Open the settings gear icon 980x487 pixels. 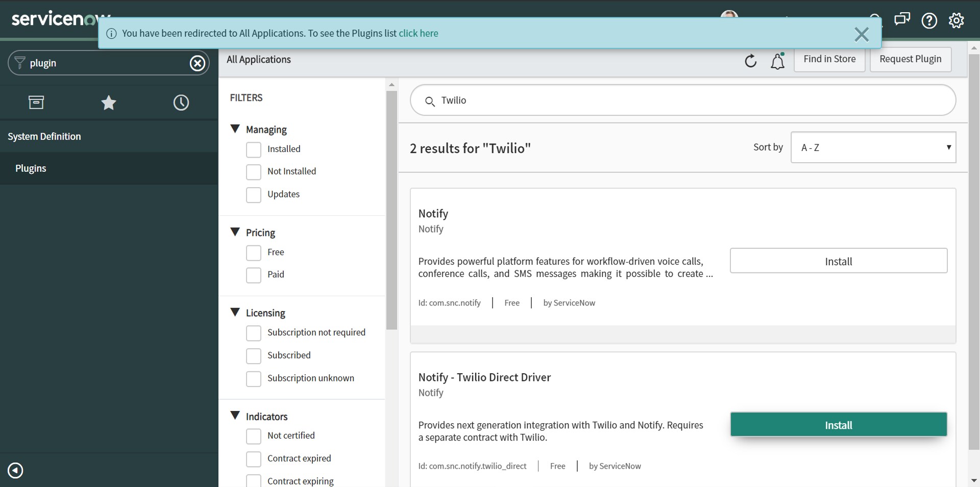pos(956,20)
